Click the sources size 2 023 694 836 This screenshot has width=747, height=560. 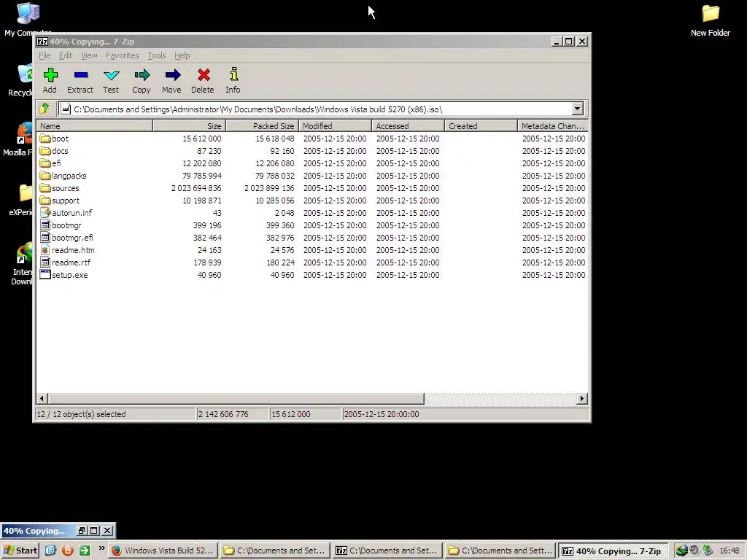point(196,188)
